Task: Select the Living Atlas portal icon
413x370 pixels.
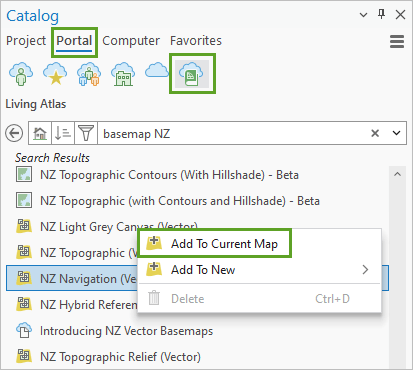Action: 192,74
